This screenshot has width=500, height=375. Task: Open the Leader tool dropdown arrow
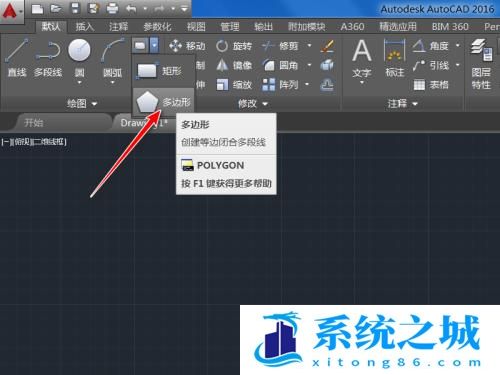458,65
